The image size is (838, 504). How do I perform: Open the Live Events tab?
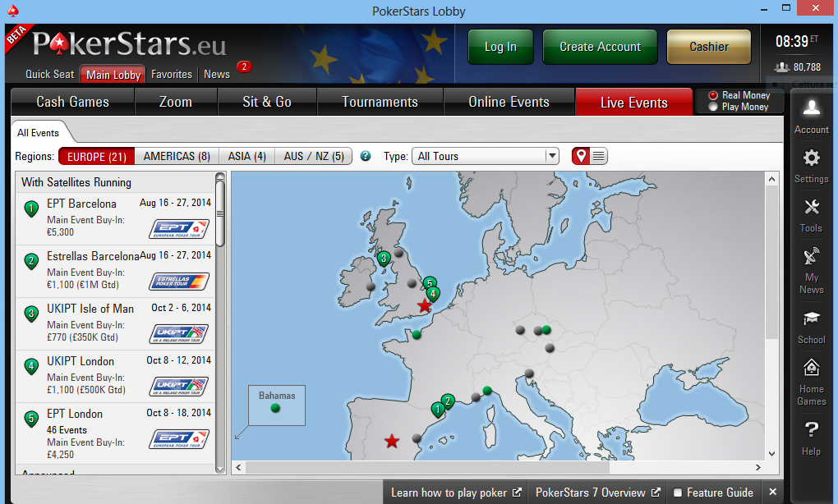click(x=634, y=102)
